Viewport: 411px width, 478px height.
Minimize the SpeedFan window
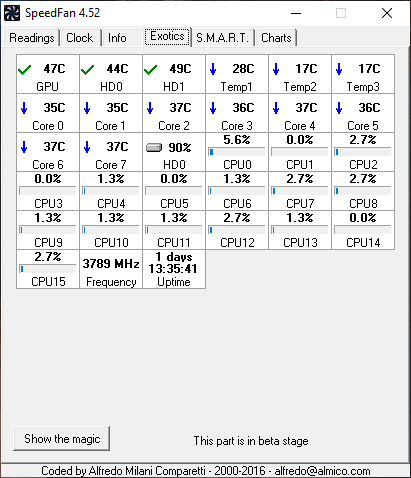coord(296,13)
